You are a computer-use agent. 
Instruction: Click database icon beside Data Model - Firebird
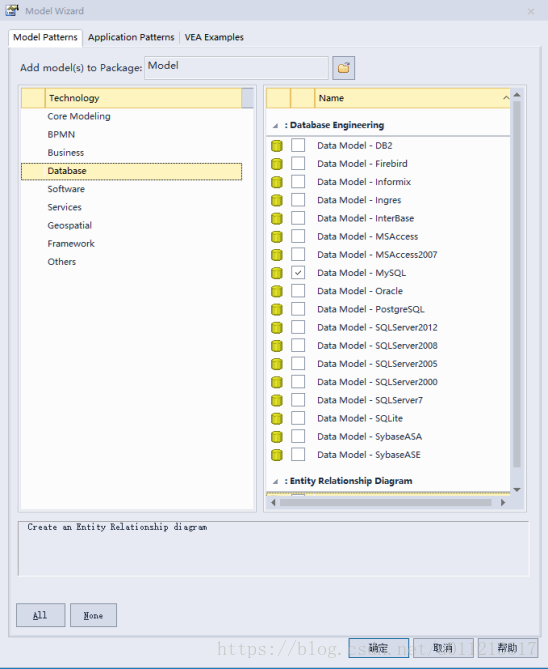click(x=277, y=164)
